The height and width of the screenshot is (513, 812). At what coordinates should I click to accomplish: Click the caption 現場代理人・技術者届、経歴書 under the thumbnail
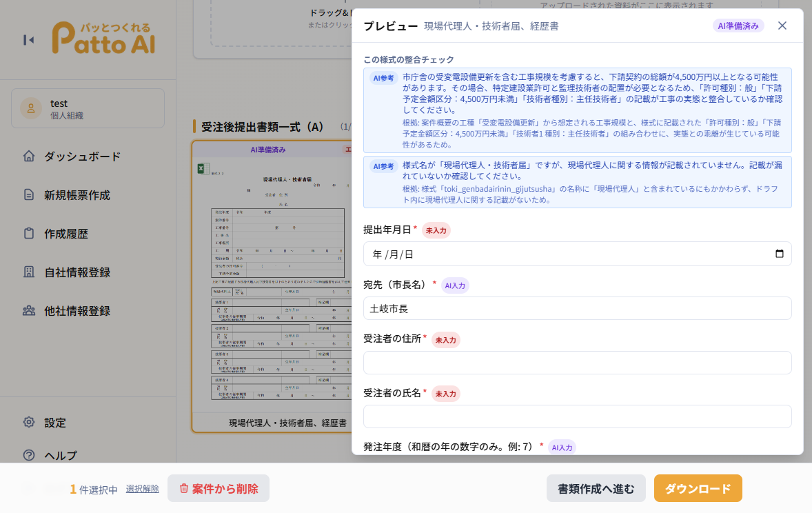point(288,423)
